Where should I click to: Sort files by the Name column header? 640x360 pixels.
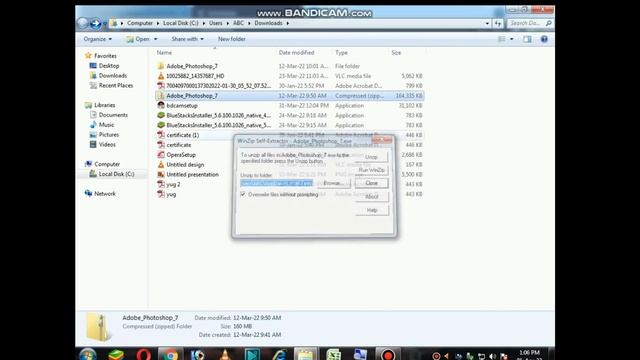click(164, 53)
